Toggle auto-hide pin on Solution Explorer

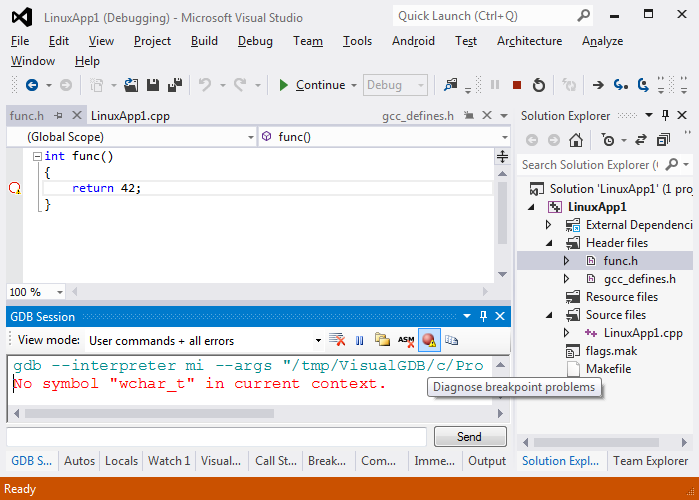click(x=666, y=115)
